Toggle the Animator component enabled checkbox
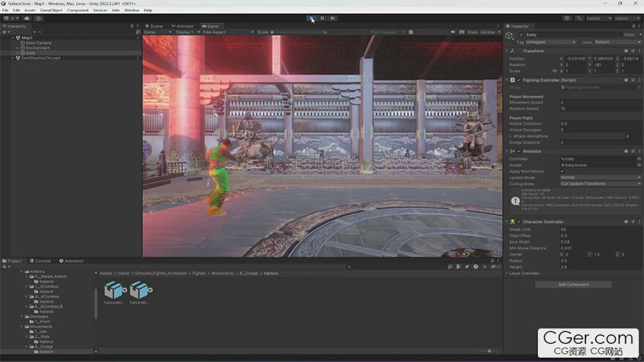The width and height of the screenshot is (644, 362). (x=519, y=151)
